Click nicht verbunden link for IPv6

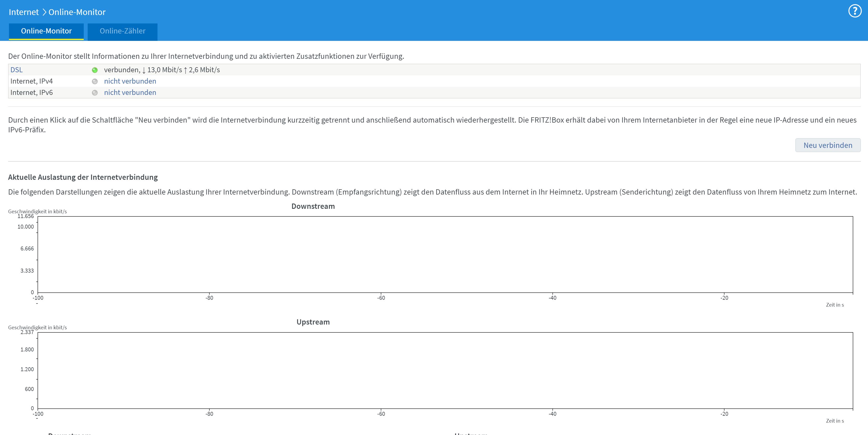pos(130,92)
